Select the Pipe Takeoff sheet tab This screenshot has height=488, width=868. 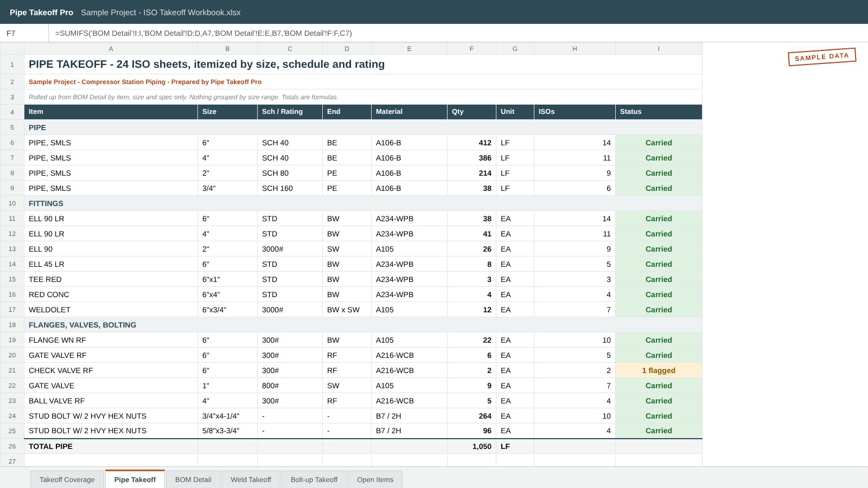tap(135, 479)
